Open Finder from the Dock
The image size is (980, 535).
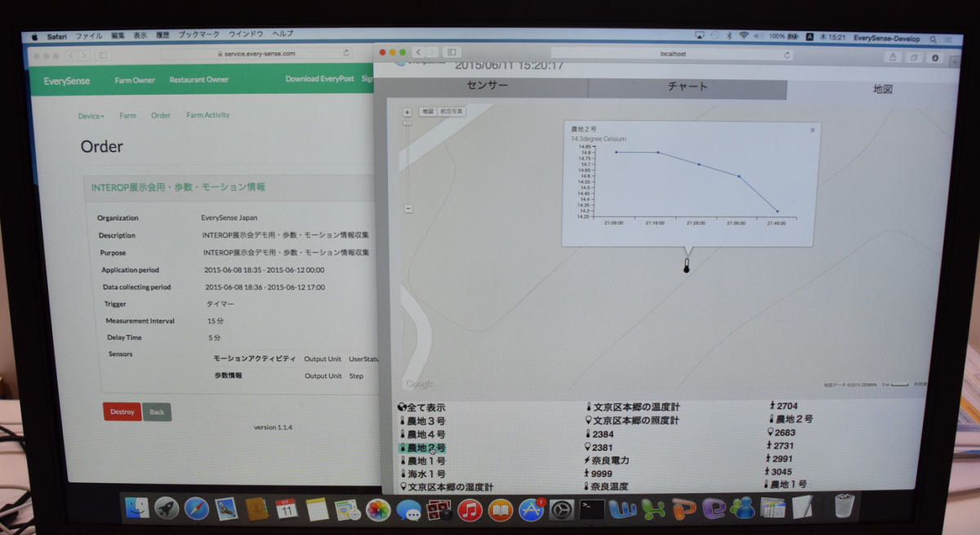(137, 509)
